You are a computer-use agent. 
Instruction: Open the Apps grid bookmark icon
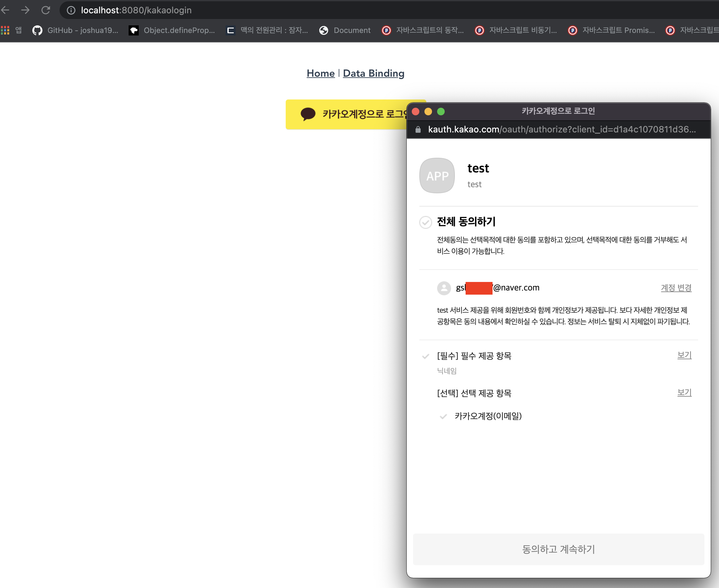click(x=5, y=30)
